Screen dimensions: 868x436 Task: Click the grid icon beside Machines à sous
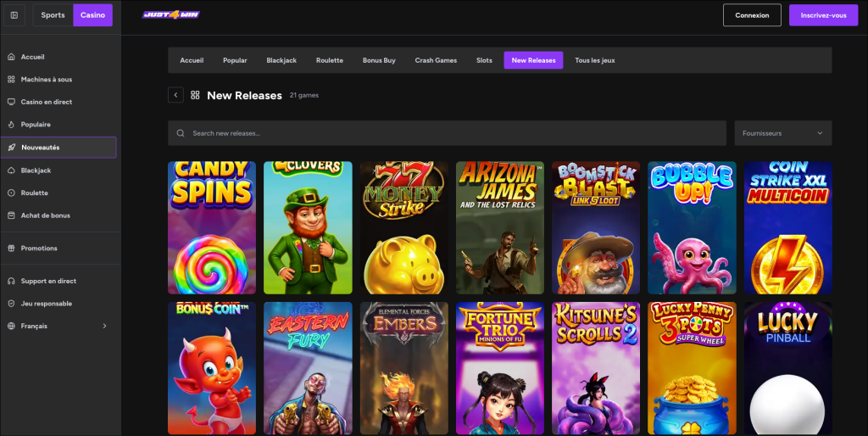(11, 79)
